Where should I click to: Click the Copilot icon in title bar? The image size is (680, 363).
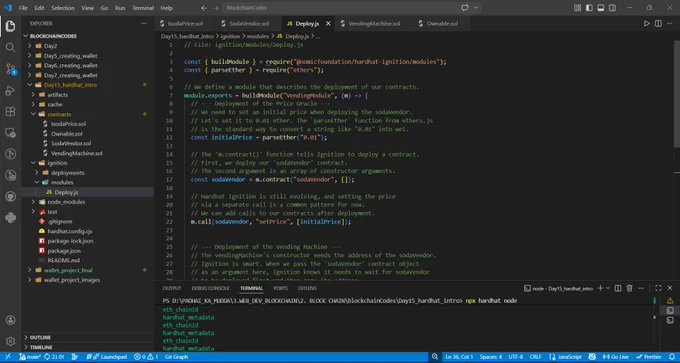click(465, 8)
